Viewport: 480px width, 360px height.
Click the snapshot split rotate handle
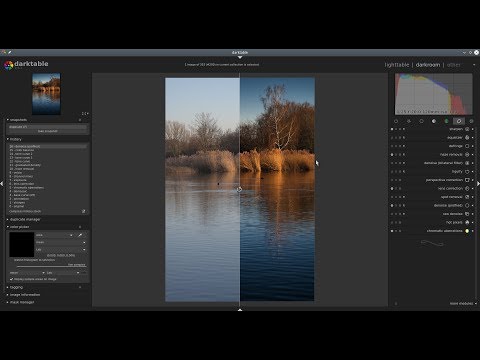(x=239, y=190)
